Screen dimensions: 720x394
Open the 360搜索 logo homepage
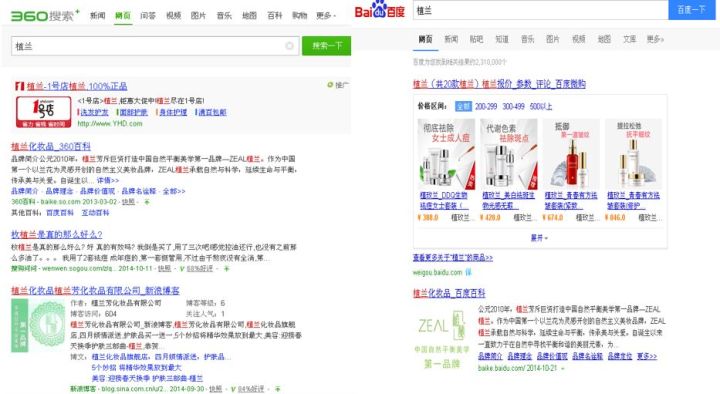[45, 15]
